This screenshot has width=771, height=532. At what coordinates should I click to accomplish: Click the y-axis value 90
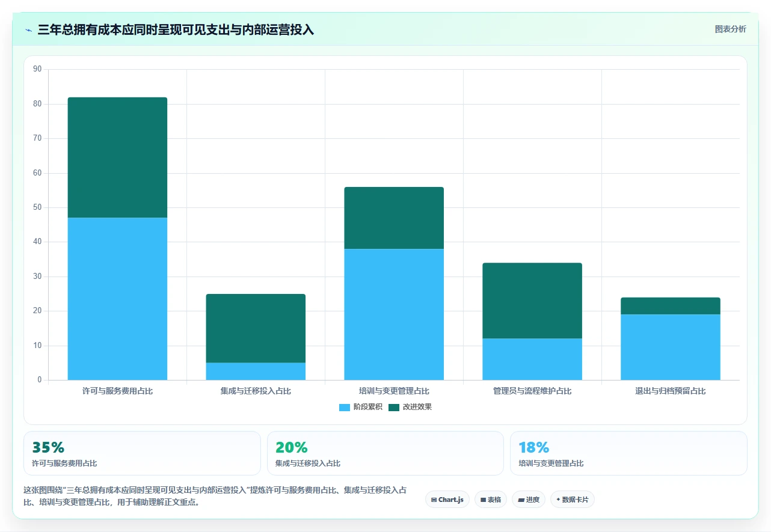pos(37,69)
